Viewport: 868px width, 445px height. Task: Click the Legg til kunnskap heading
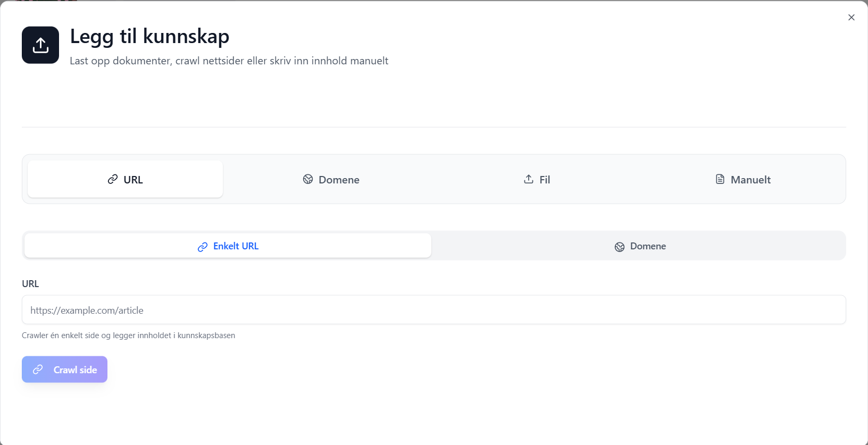(x=149, y=36)
